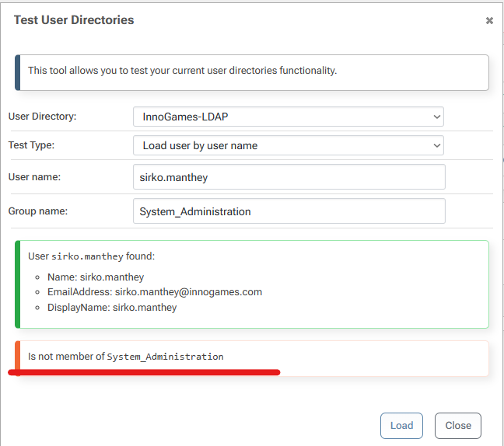Click the green bar on success panel

point(18,284)
